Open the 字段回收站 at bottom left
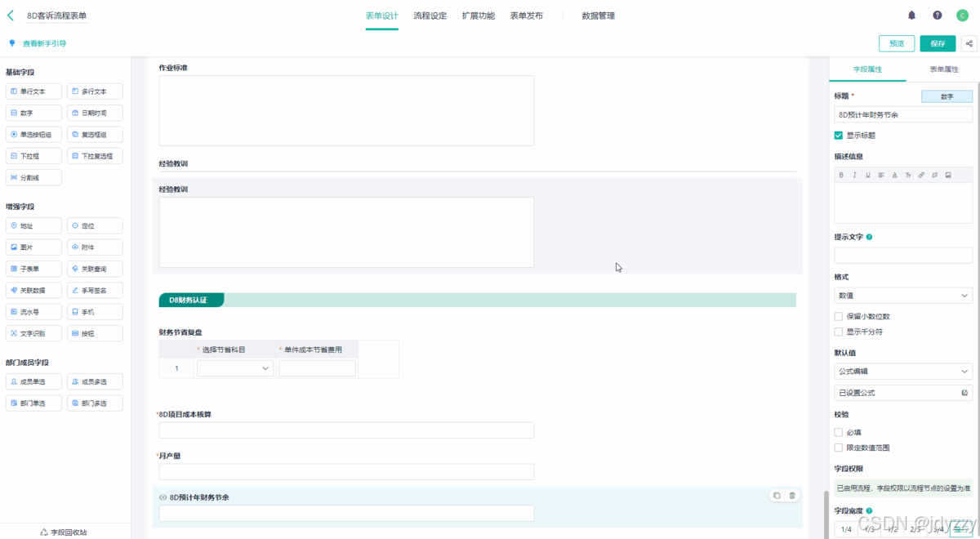980x539 pixels. pyautogui.click(x=63, y=532)
